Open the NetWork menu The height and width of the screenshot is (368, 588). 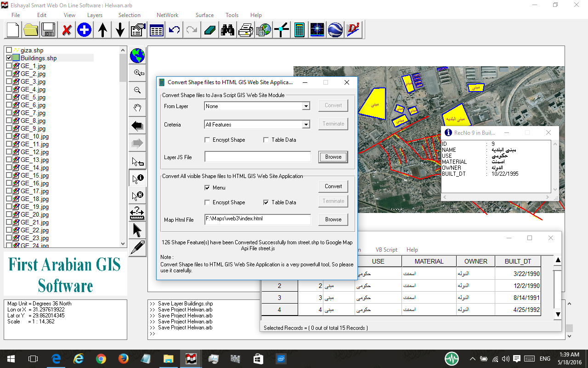[167, 15]
